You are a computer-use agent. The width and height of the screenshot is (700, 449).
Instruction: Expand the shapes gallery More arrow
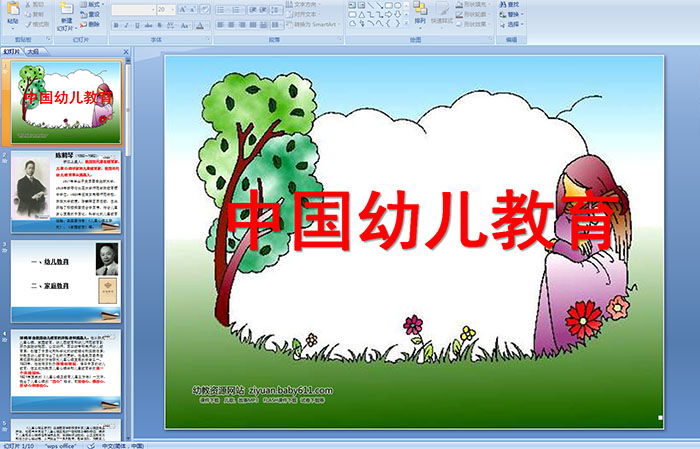(406, 23)
